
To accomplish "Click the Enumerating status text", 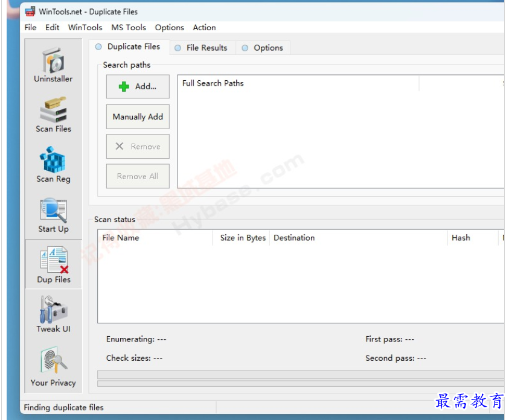I will [136, 339].
